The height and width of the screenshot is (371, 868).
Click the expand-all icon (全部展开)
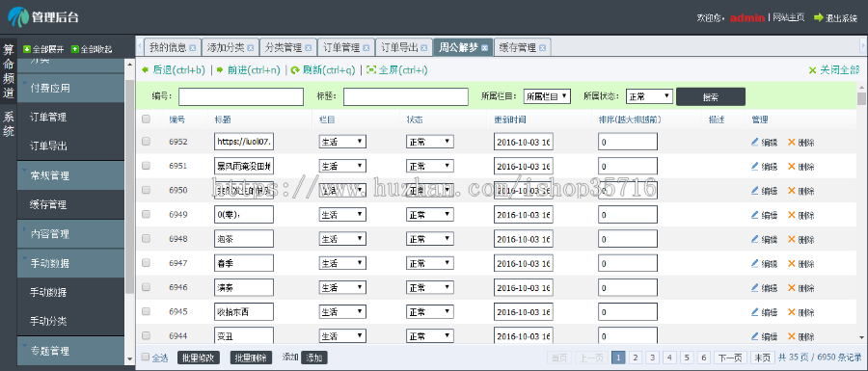point(27,49)
